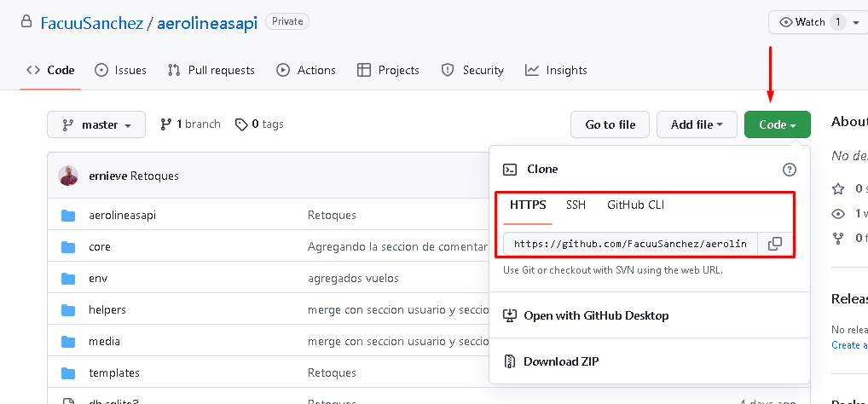The width and height of the screenshot is (868, 404).
Task: Click the ZIP file icon
Action: click(x=510, y=362)
